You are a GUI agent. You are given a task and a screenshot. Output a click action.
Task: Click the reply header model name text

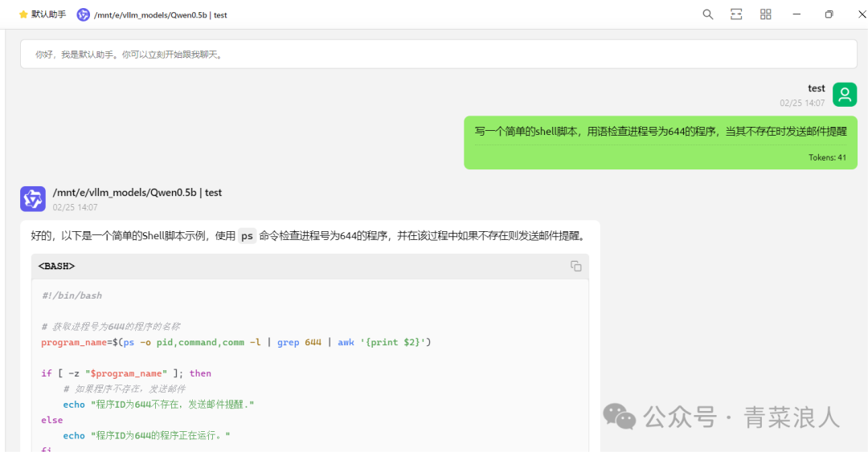tap(137, 193)
